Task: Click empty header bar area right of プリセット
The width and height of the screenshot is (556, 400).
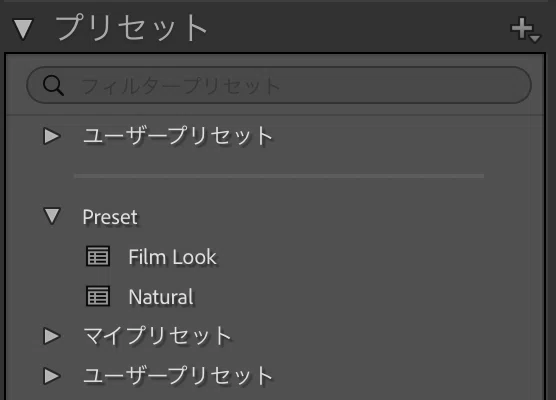Action: point(358,28)
